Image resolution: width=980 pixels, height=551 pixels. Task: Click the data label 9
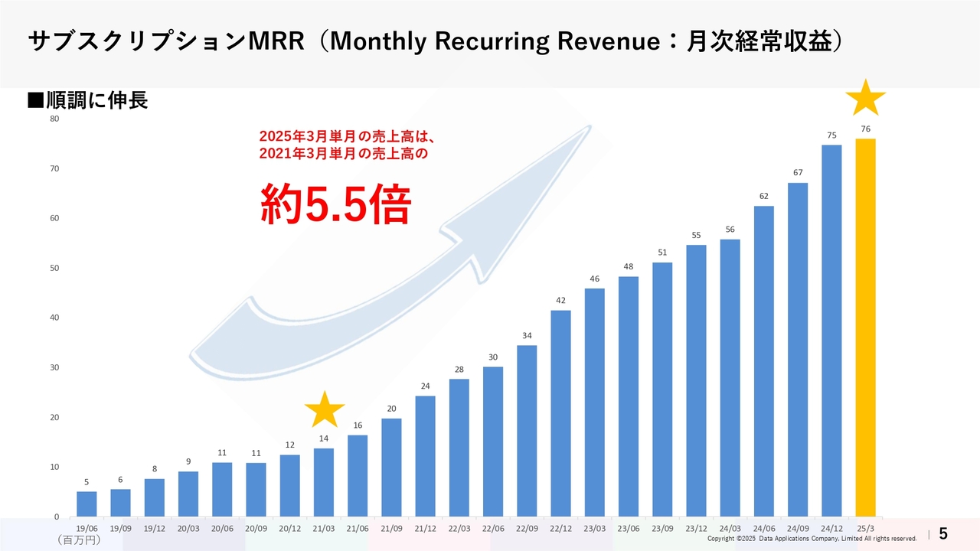[188, 461]
